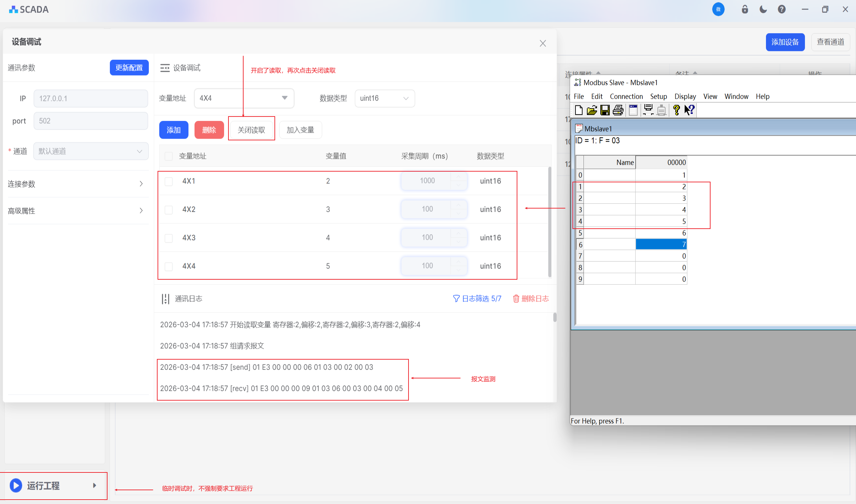Screen dimensions: 856x504
Task: Click the Open folder toolbar icon
Action: pos(592,110)
